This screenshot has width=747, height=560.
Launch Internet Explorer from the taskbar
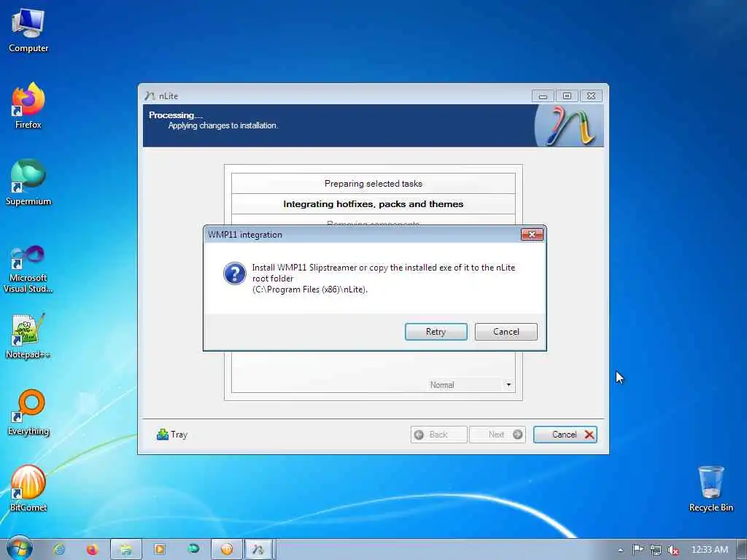[59, 550]
